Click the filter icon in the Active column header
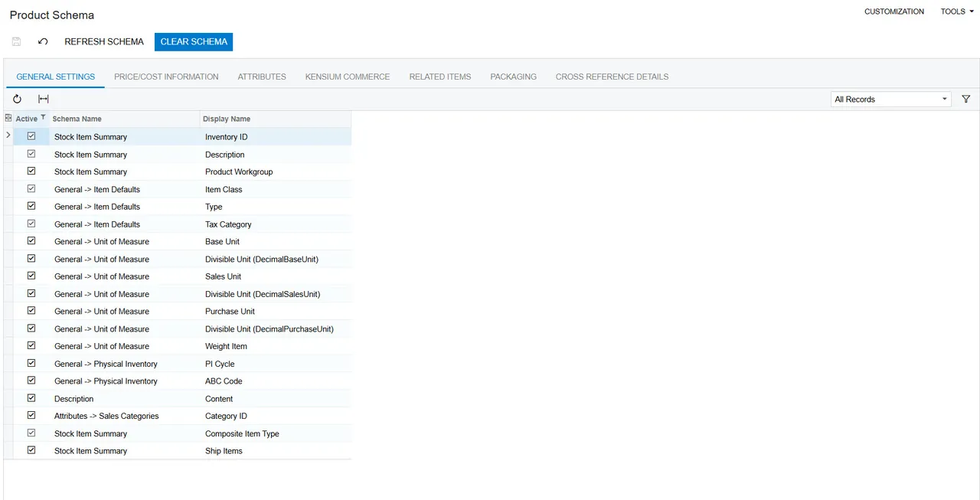980x500 pixels. coord(43,118)
